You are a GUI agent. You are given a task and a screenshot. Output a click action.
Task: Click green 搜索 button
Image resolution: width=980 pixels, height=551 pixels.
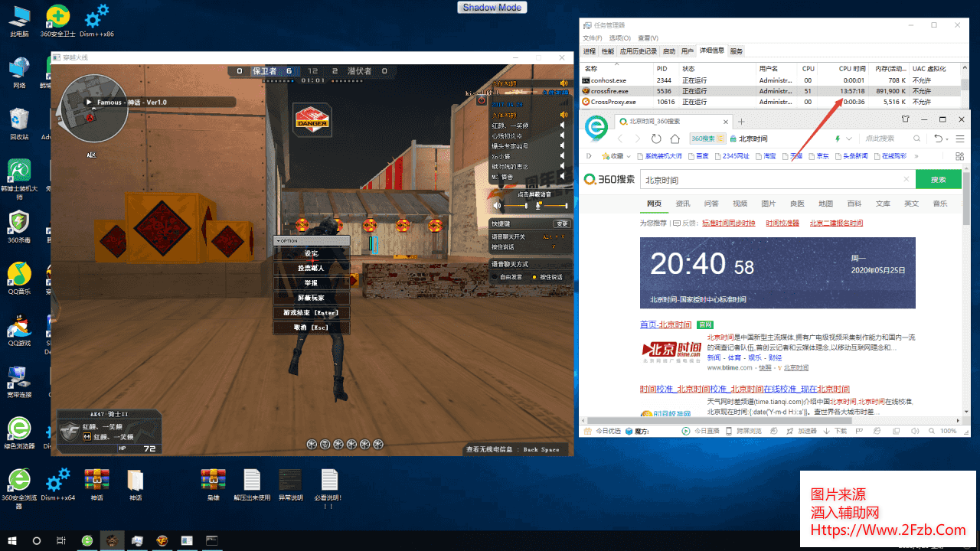pyautogui.click(x=939, y=180)
